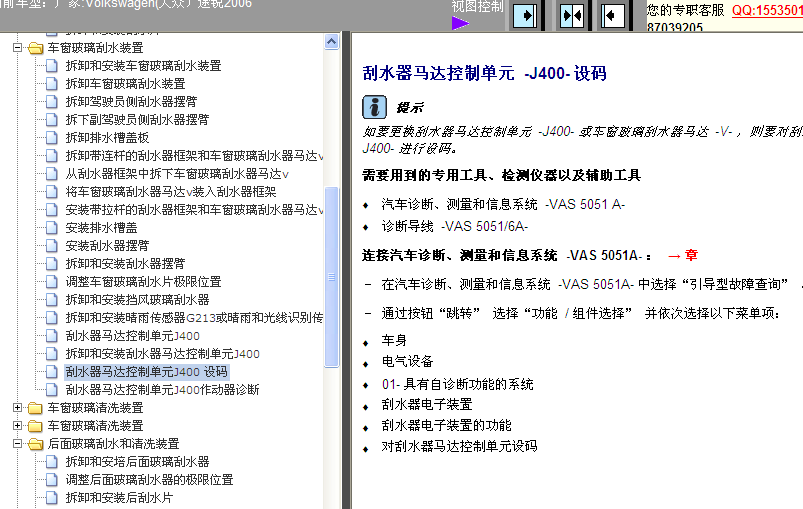
Task: Click page icon beside 安装排水槽盖
Action: point(52,228)
